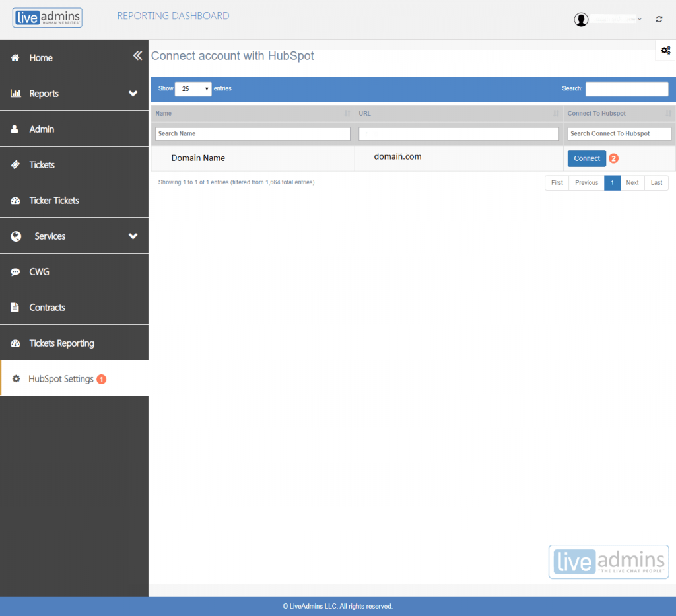This screenshot has width=676, height=616.
Task: Open the user account dropdown menu
Action: [x=638, y=18]
